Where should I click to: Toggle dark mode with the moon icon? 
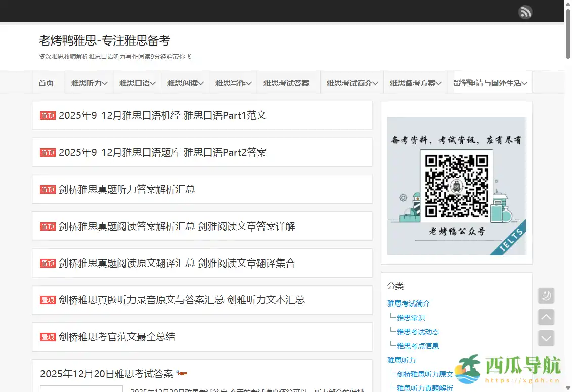[x=546, y=295]
